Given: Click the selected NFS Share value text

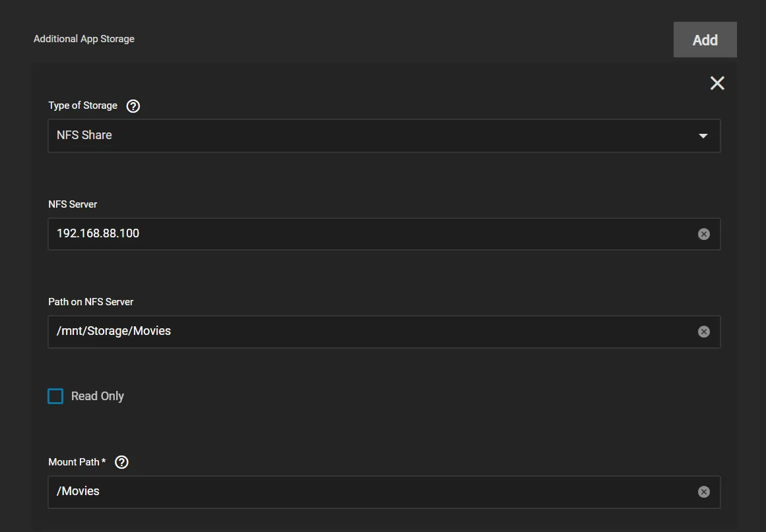Looking at the screenshot, I should [84, 135].
